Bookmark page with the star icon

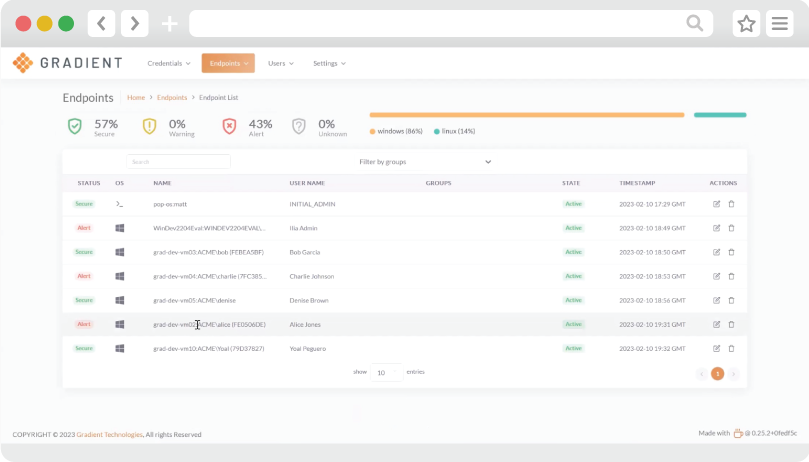(746, 23)
